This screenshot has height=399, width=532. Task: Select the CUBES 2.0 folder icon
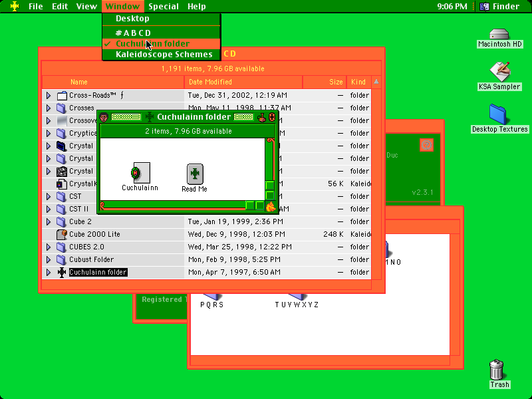click(62, 247)
